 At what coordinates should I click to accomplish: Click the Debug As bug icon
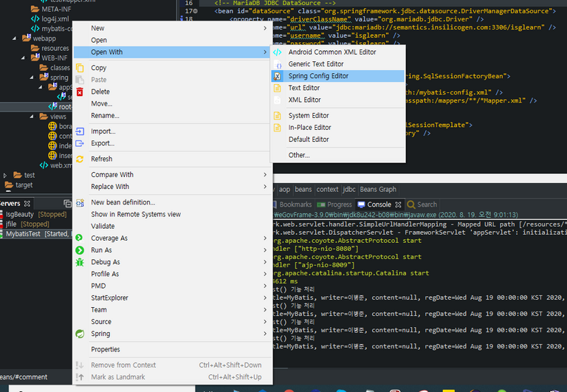pos(80,262)
